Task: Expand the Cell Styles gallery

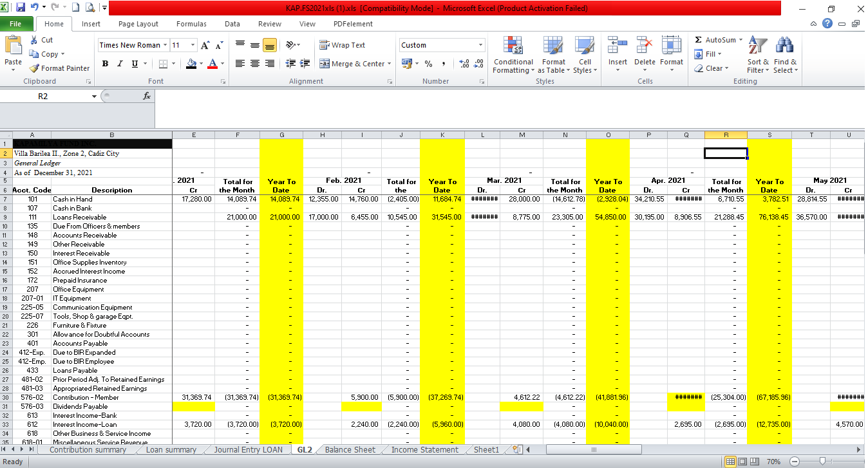Action: click(x=585, y=56)
